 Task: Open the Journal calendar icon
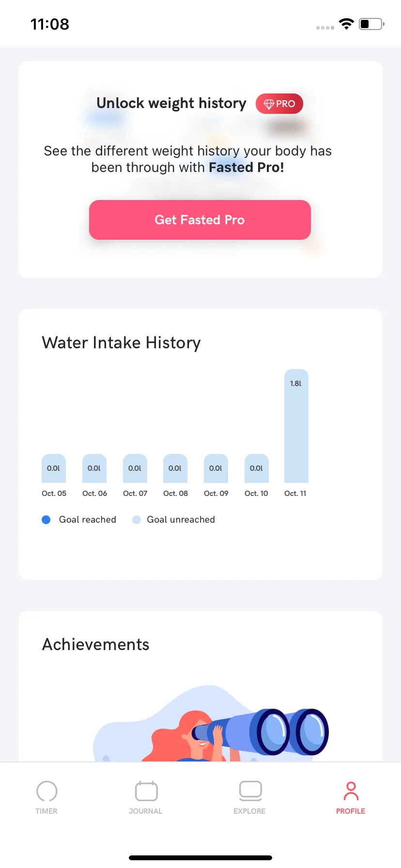(146, 791)
